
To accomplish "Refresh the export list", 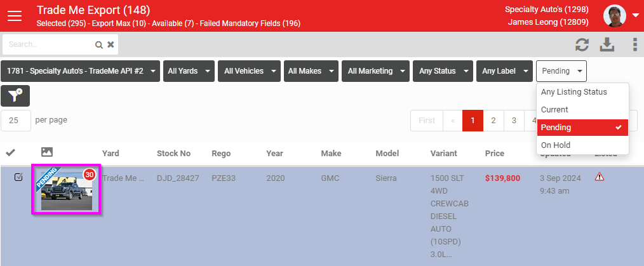I will click(x=582, y=44).
